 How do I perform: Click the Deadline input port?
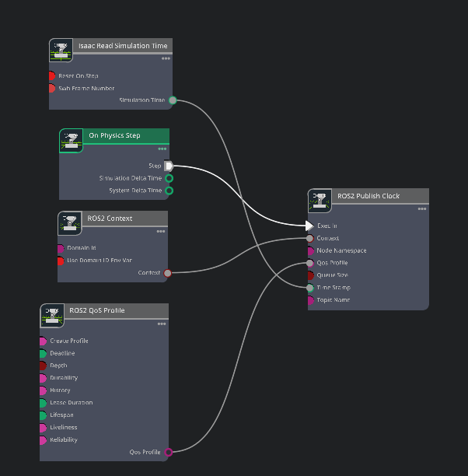[x=43, y=354]
